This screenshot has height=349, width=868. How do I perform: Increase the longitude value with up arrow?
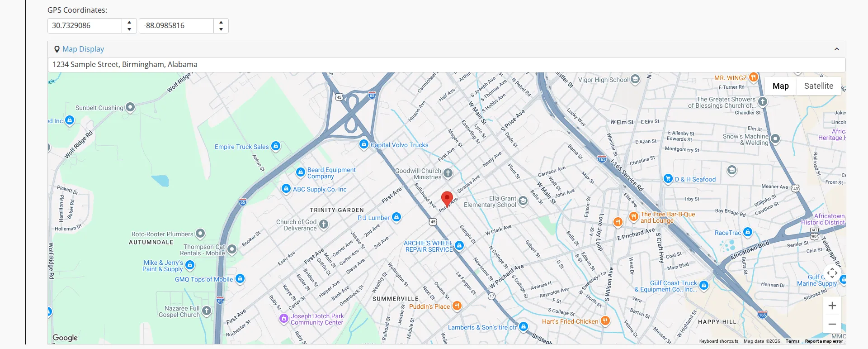(x=221, y=22)
